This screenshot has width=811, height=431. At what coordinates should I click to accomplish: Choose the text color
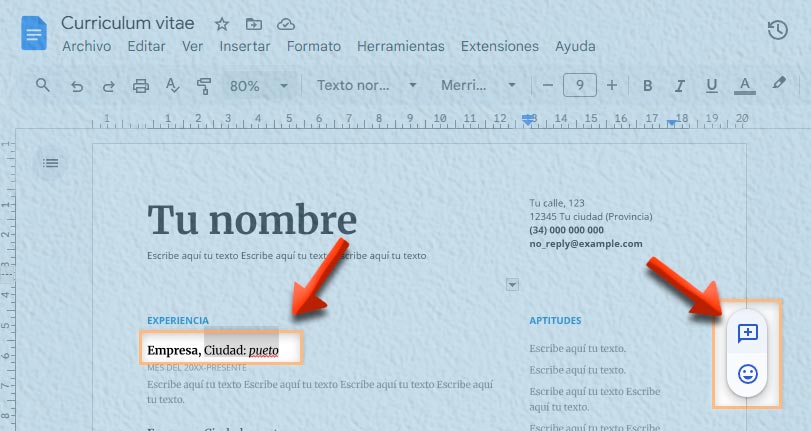pyautogui.click(x=743, y=86)
